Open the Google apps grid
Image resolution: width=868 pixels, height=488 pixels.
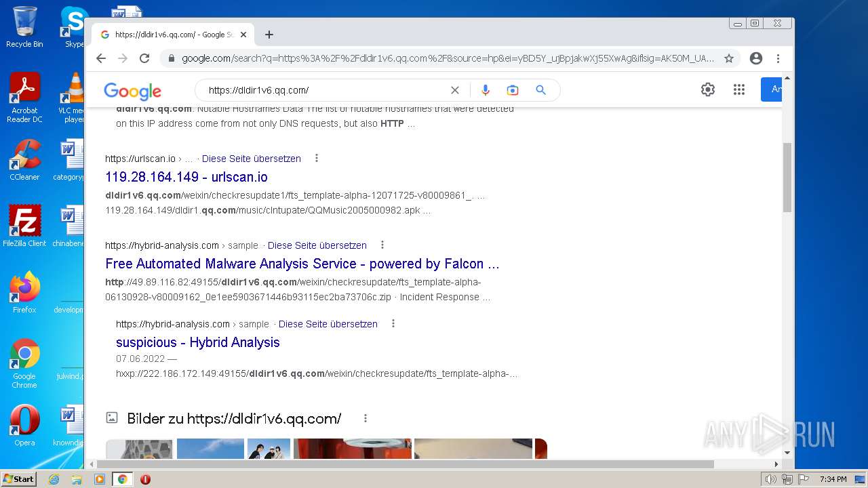tap(739, 89)
